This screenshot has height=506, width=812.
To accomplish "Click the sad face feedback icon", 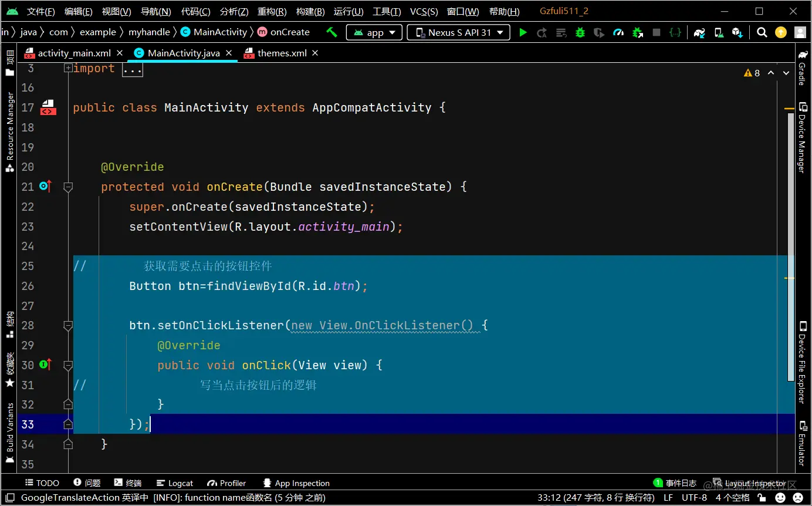I will [799, 497].
